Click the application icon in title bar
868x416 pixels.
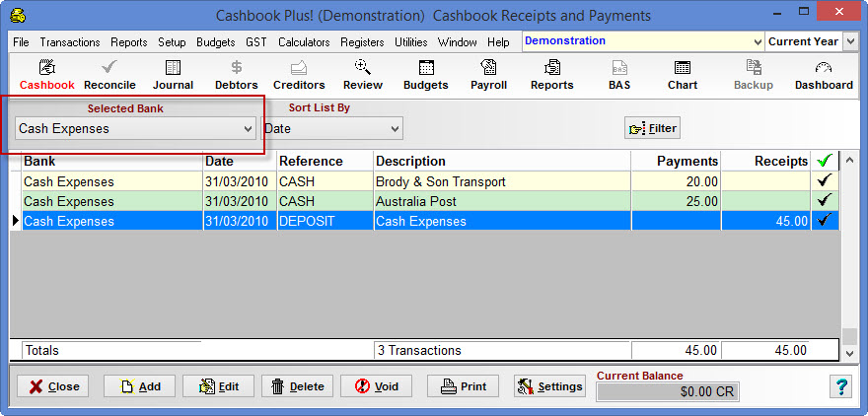19,15
